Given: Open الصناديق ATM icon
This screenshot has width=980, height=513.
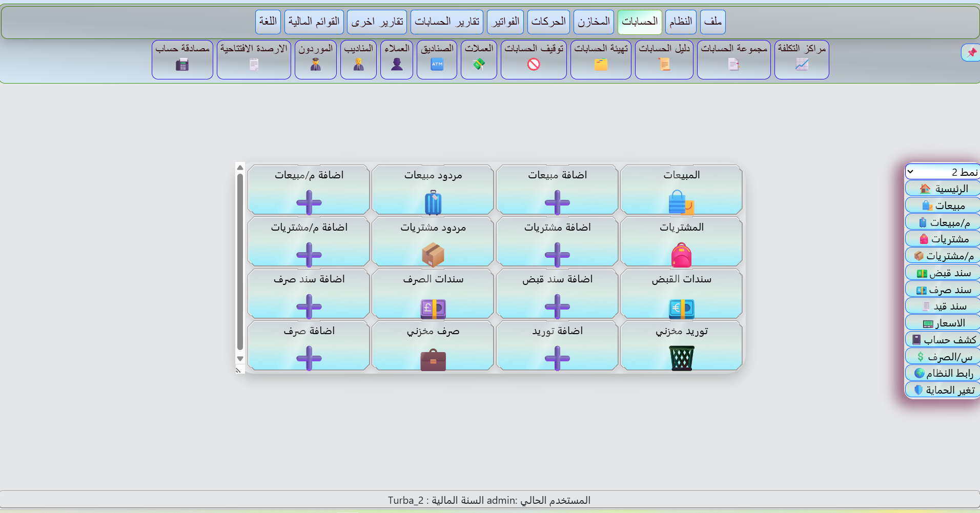Looking at the screenshot, I should click(437, 60).
